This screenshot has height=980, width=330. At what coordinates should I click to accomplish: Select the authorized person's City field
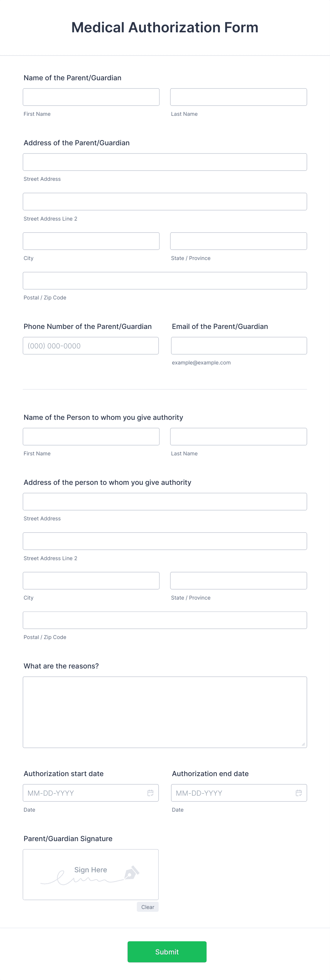pyautogui.click(x=91, y=580)
